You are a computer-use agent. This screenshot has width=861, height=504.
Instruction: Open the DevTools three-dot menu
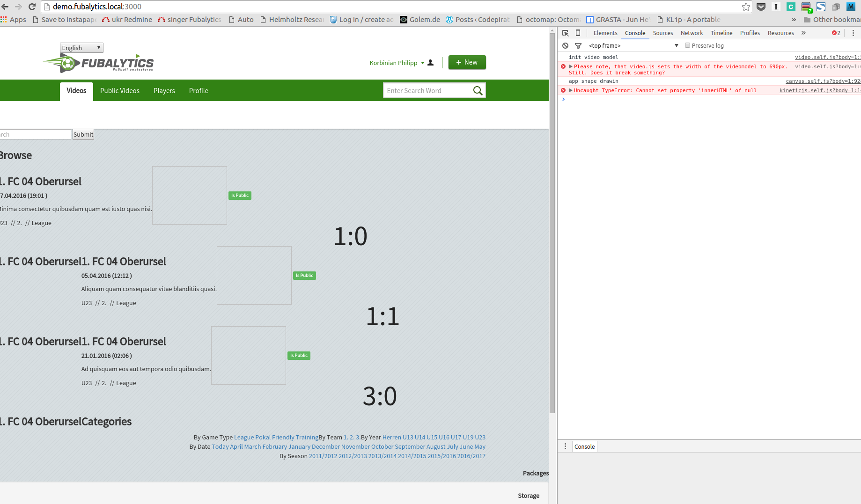click(x=853, y=33)
